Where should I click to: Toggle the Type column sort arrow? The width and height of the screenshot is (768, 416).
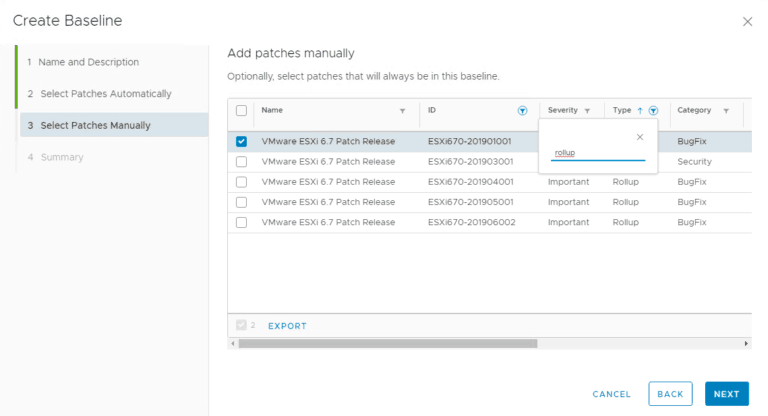click(x=640, y=111)
